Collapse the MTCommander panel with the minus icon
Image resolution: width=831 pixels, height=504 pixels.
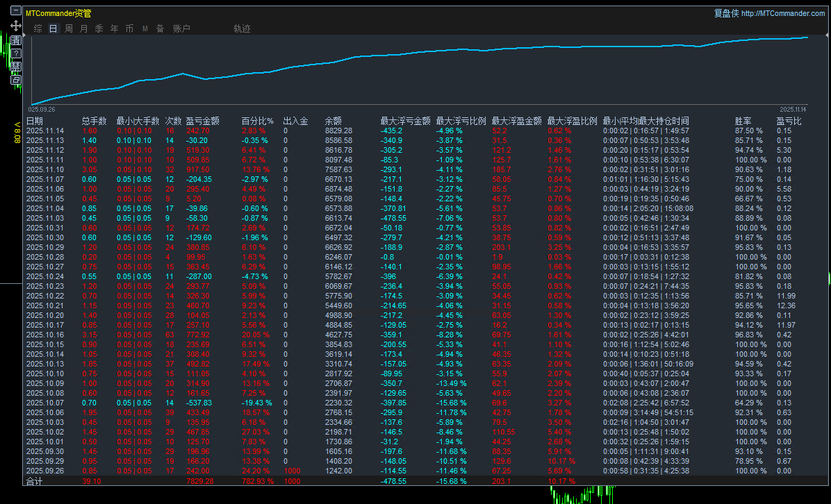tap(16, 10)
